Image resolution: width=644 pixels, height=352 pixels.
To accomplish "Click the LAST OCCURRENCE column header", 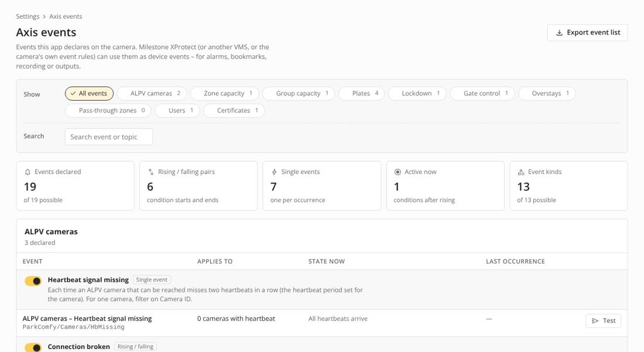I will [515, 261].
